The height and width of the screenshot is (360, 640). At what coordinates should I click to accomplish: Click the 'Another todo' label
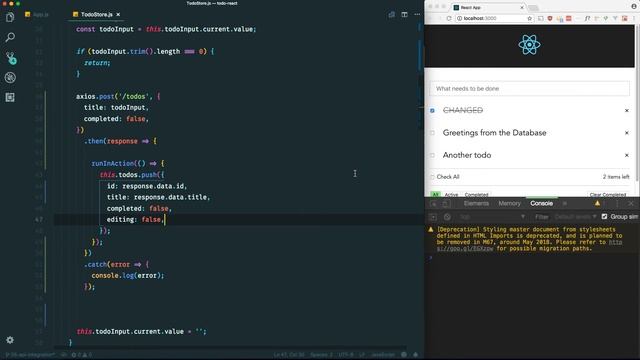click(467, 155)
